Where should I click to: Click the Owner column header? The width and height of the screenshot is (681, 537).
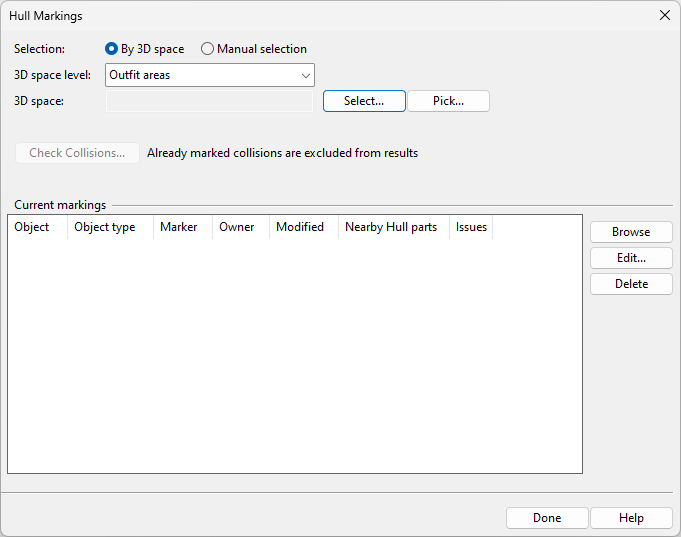click(x=237, y=227)
